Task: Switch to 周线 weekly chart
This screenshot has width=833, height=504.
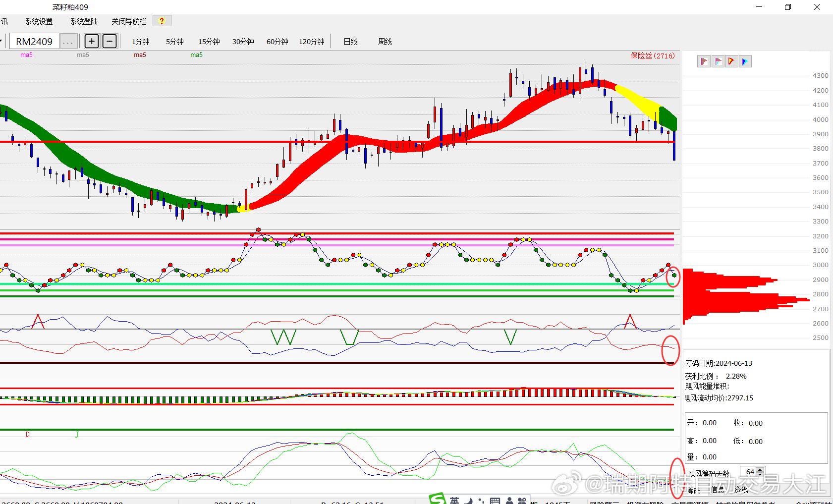Action: coord(385,42)
